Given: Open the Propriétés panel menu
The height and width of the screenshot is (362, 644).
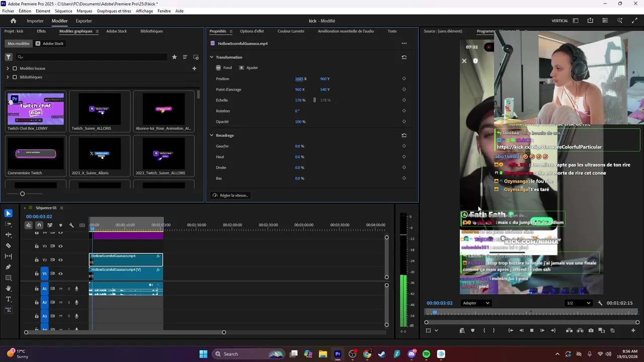Looking at the screenshot, I should coord(231,31).
